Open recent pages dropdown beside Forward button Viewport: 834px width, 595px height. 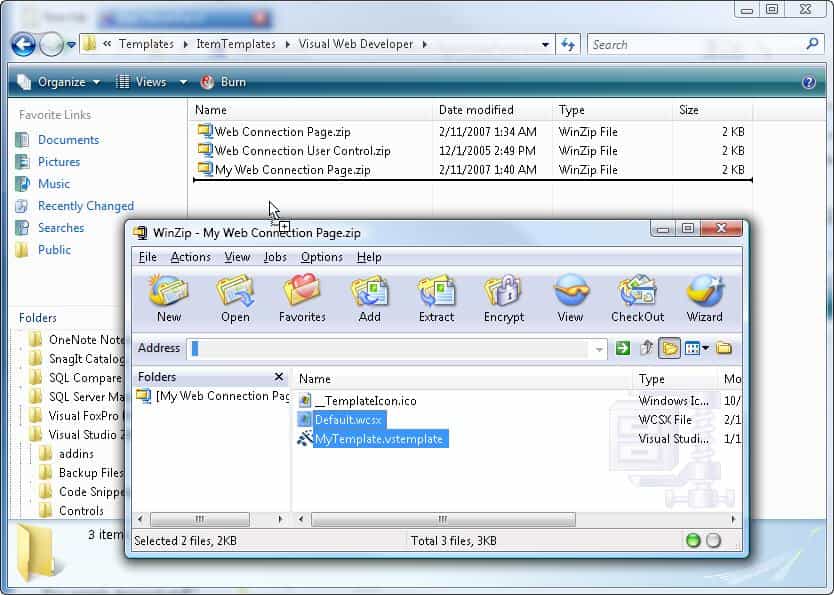click(x=71, y=45)
